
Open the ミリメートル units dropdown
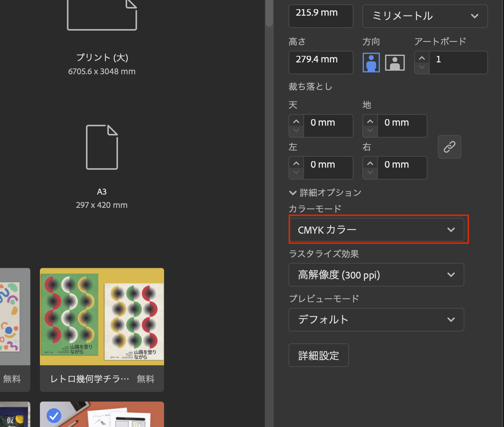[425, 16]
